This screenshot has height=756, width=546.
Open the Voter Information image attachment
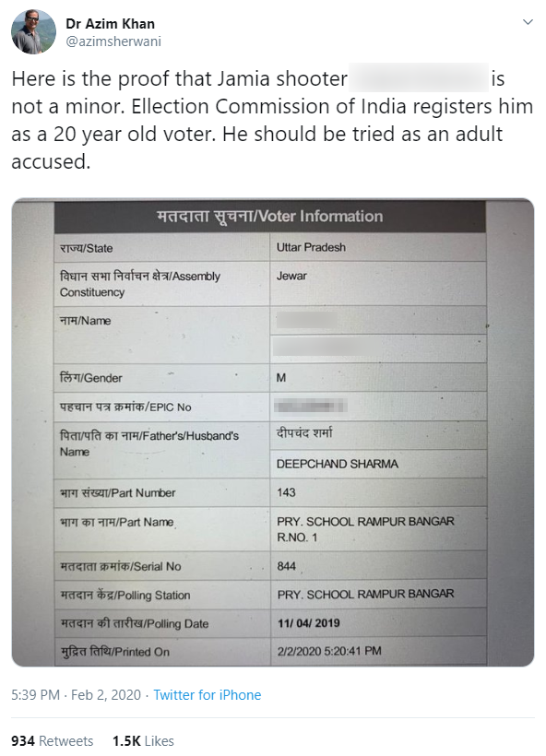[x=273, y=432]
